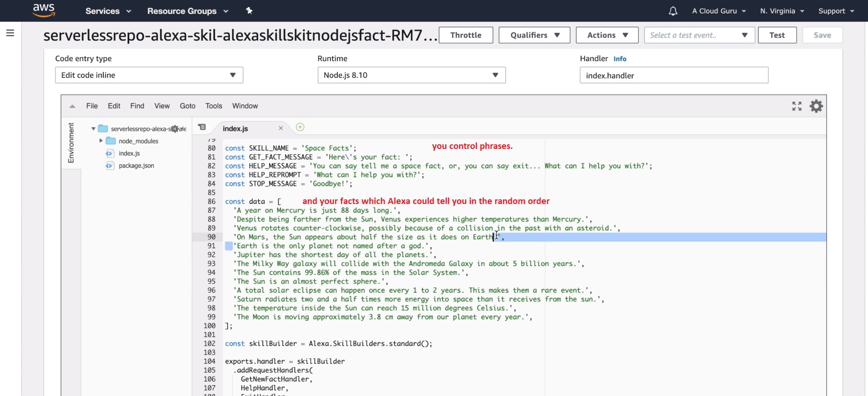Screen dimensions: 868x396
Task: Click GetNewFactHandler on line 106
Action: [x=275, y=379]
